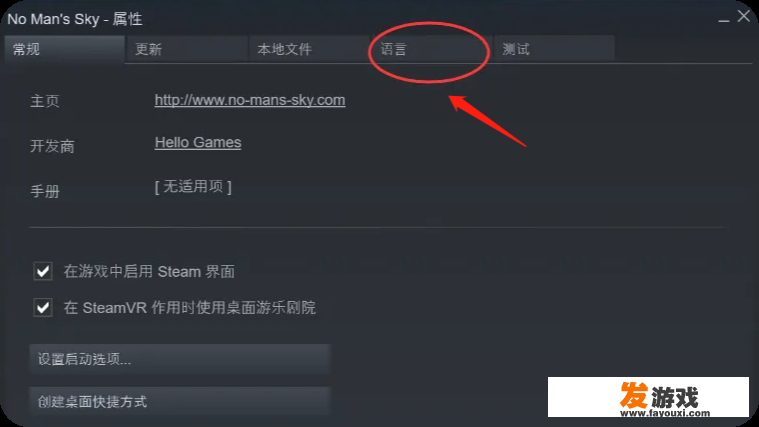This screenshot has height=427, width=759.
Task: Select the 本地文件 tab
Action: 309,49
